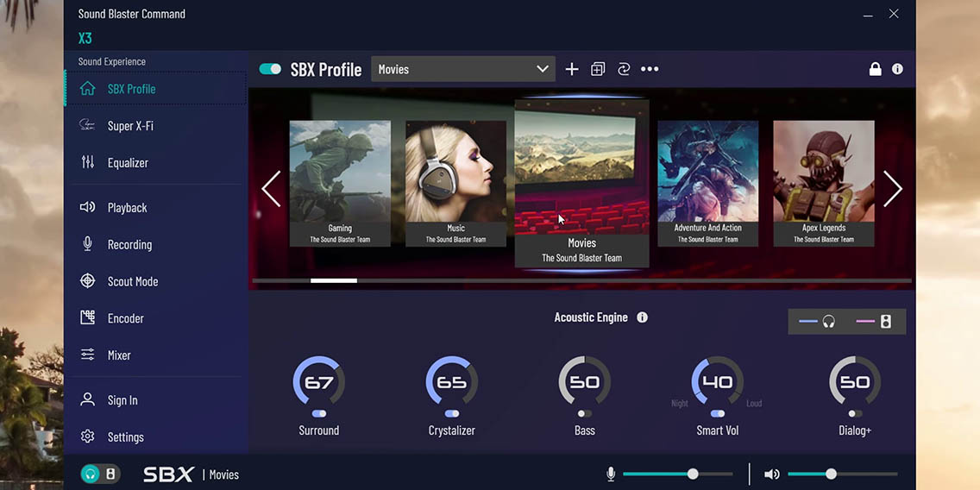Click the output volume slider
980x490 pixels.
843,474
